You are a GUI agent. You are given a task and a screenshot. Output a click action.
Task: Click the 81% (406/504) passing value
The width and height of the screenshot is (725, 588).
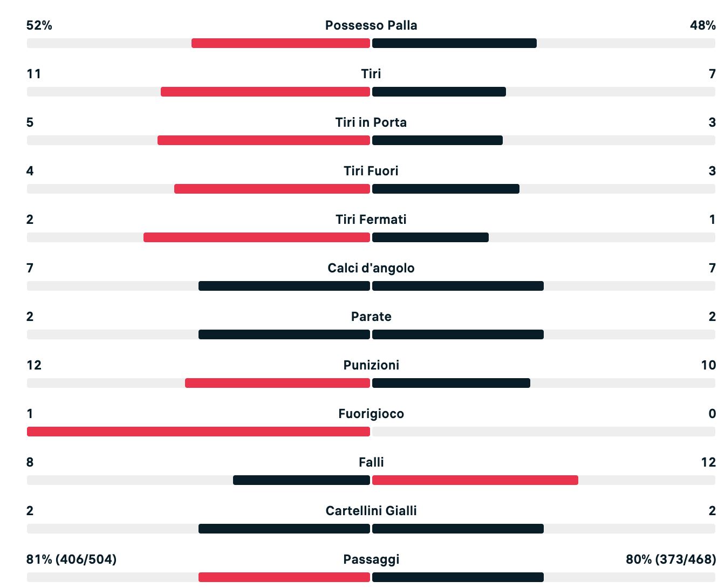pyautogui.click(x=72, y=559)
